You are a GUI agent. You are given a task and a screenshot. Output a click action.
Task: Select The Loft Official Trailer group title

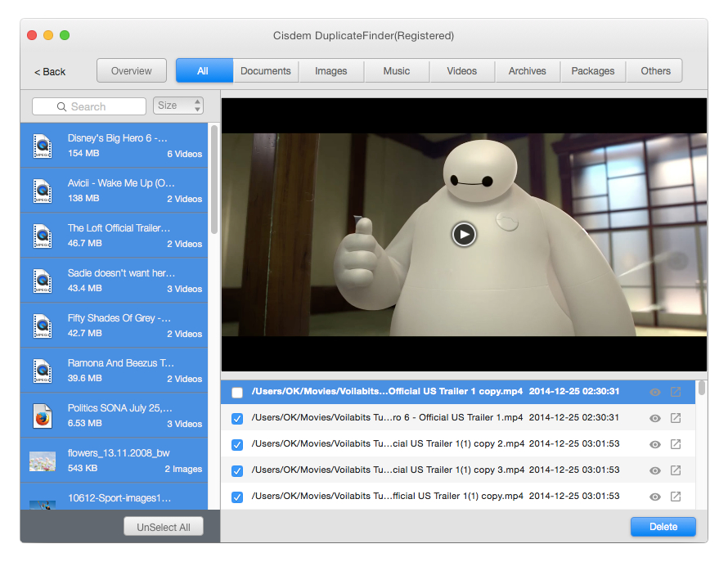119,228
